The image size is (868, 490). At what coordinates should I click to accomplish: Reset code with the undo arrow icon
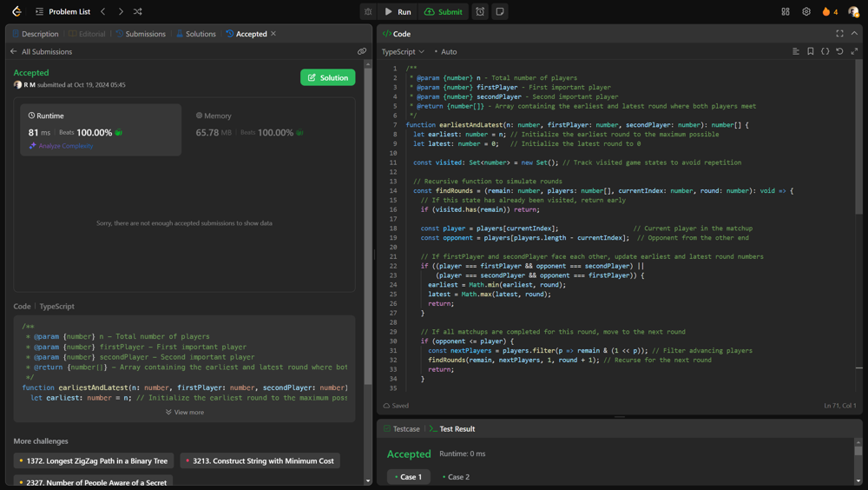tap(839, 51)
